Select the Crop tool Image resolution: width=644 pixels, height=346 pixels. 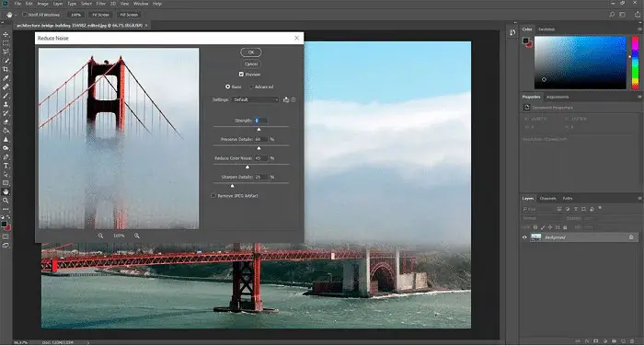point(6,69)
